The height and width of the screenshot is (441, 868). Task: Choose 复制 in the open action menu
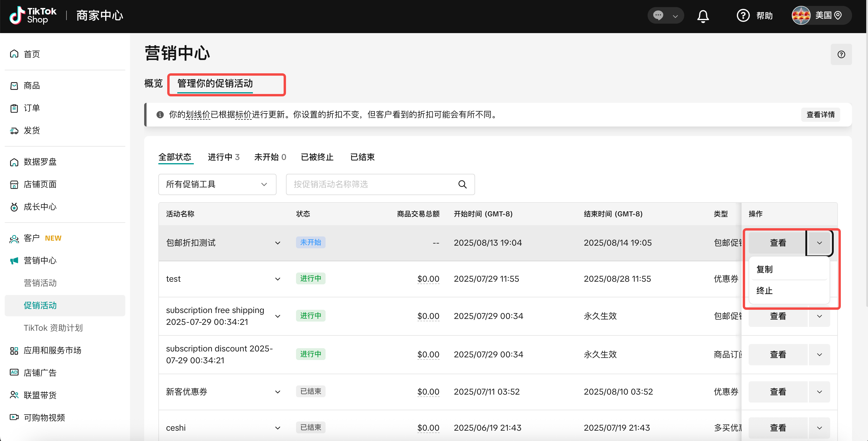pyautogui.click(x=764, y=269)
